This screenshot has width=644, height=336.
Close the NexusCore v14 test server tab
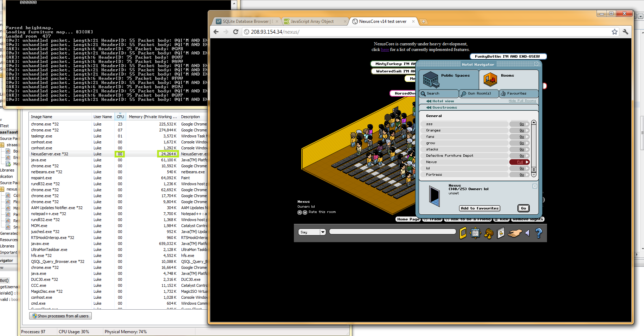[413, 21]
